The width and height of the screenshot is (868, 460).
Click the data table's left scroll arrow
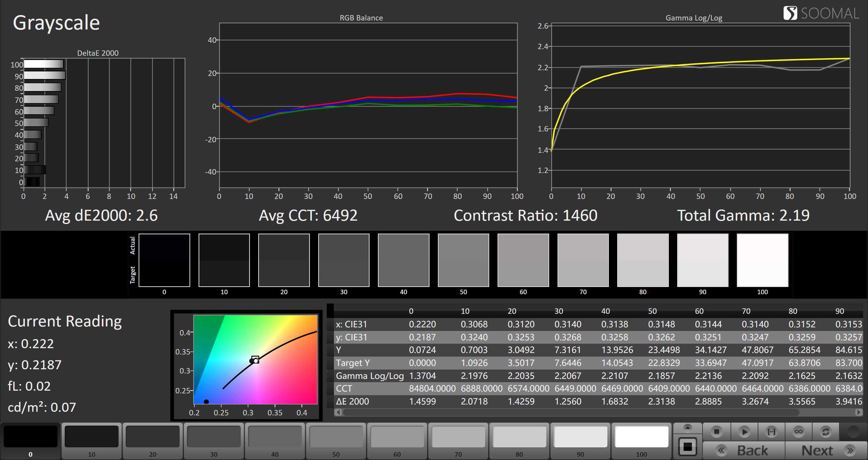pos(338,412)
